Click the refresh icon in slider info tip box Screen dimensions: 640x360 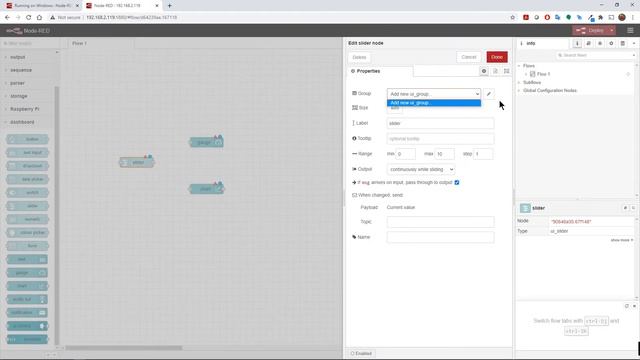point(627,306)
